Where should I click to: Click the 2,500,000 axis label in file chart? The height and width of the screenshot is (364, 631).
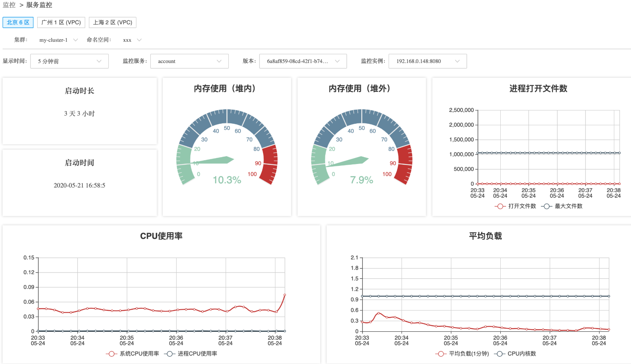point(461,110)
